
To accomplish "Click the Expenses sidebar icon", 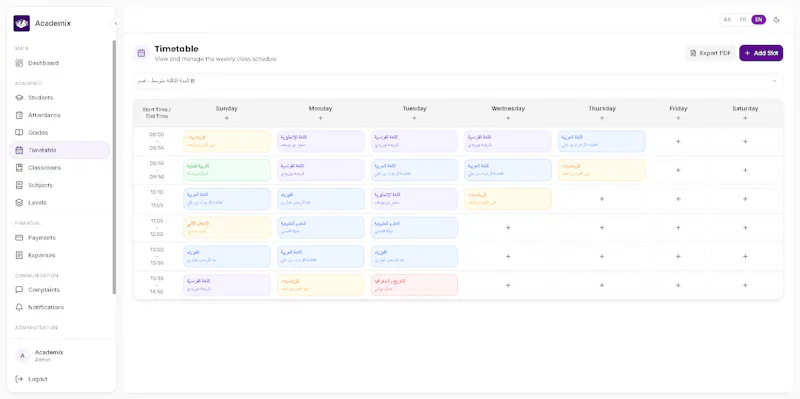I will [19, 255].
